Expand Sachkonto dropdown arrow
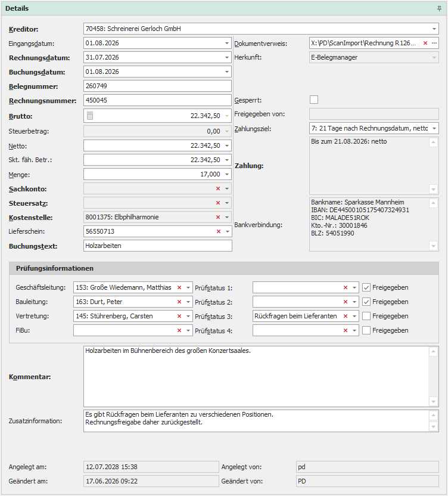This screenshot has height=496, width=448. (x=227, y=188)
